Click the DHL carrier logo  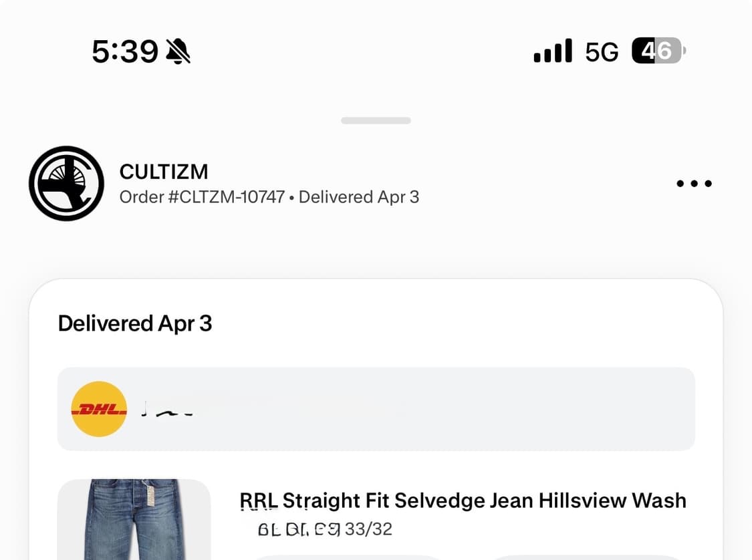[98, 408]
